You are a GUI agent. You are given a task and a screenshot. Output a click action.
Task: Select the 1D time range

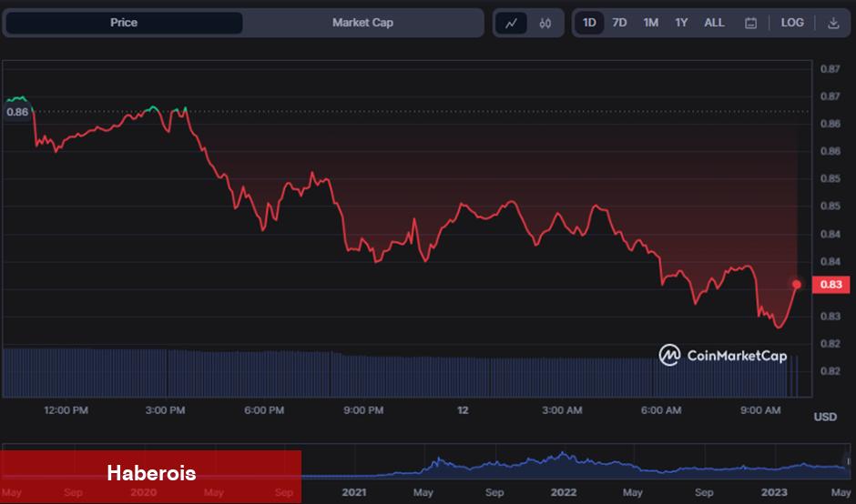point(589,23)
